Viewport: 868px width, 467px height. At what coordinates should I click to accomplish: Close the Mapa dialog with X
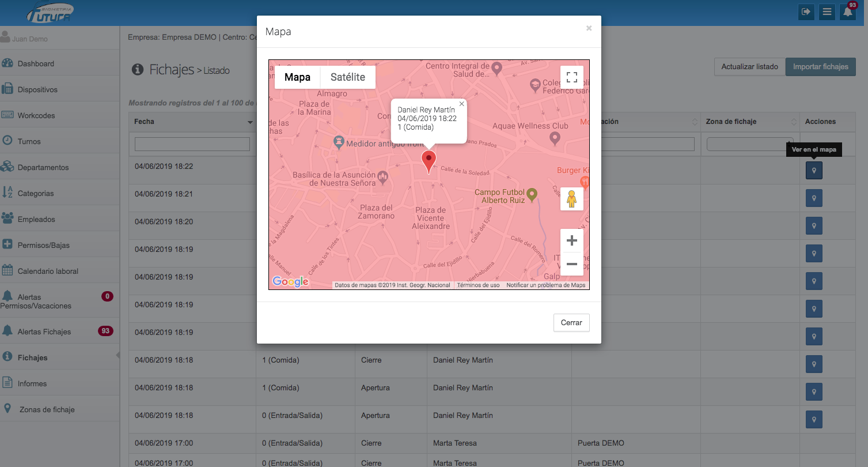click(589, 28)
